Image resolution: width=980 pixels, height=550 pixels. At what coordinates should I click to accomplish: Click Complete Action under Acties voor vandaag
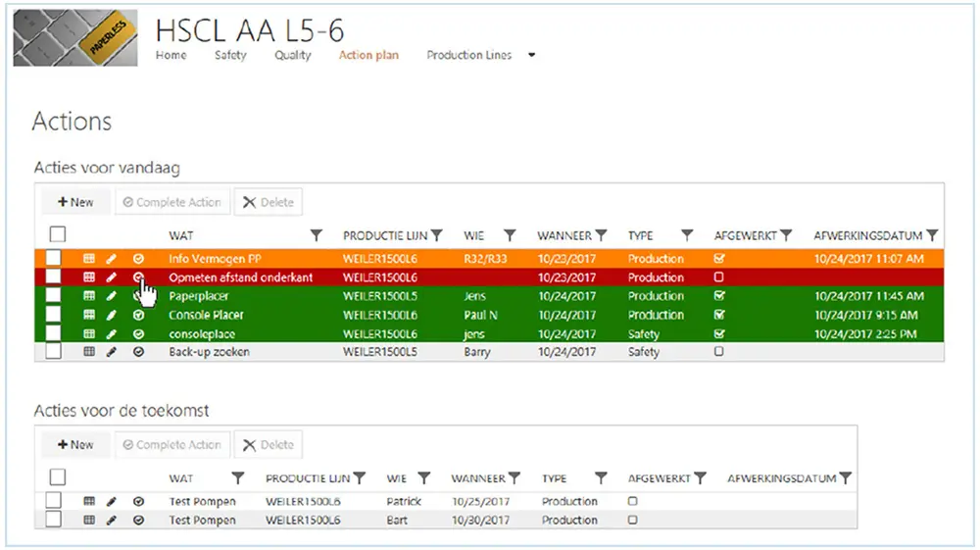(x=172, y=202)
